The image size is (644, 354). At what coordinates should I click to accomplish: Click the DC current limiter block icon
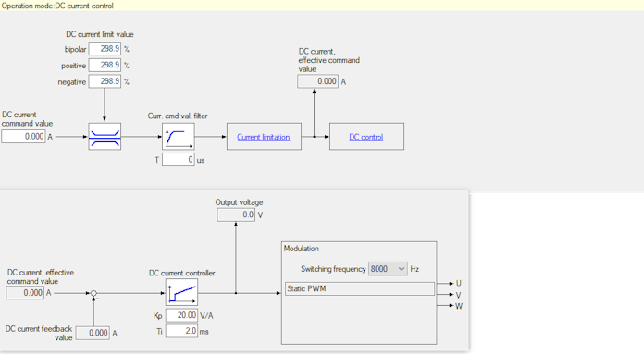coord(105,137)
